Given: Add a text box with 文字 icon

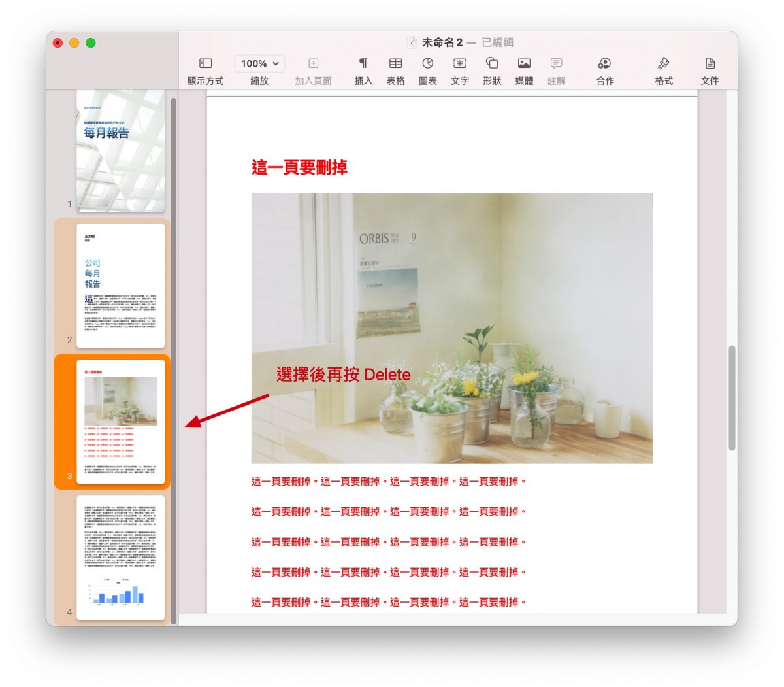Looking at the screenshot, I should click(460, 63).
